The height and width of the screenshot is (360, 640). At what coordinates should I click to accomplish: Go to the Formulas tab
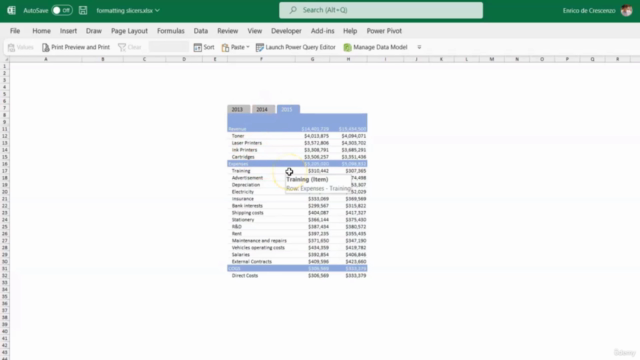(x=171, y=31)
